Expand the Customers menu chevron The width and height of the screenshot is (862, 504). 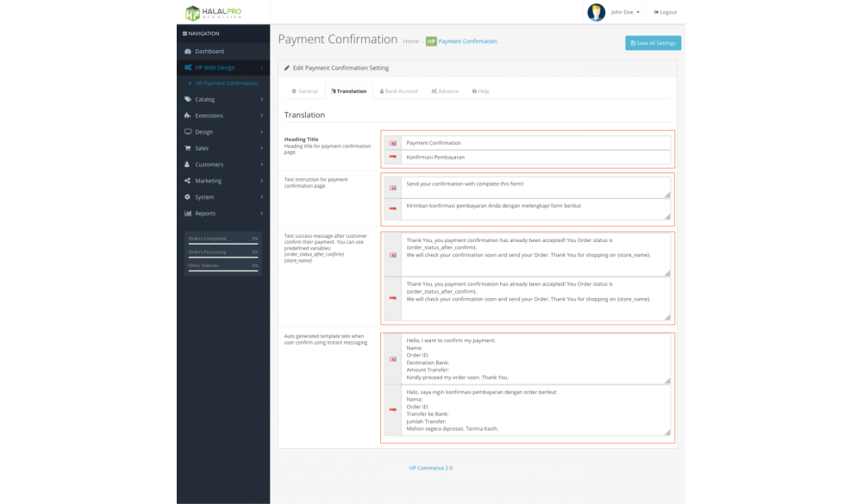click(261, 165)
